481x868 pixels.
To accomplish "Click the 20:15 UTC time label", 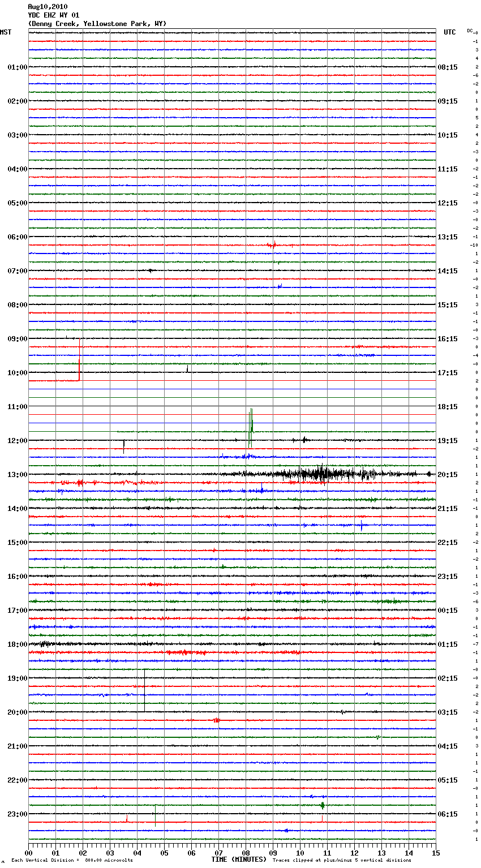I will (x=448, y=475).
